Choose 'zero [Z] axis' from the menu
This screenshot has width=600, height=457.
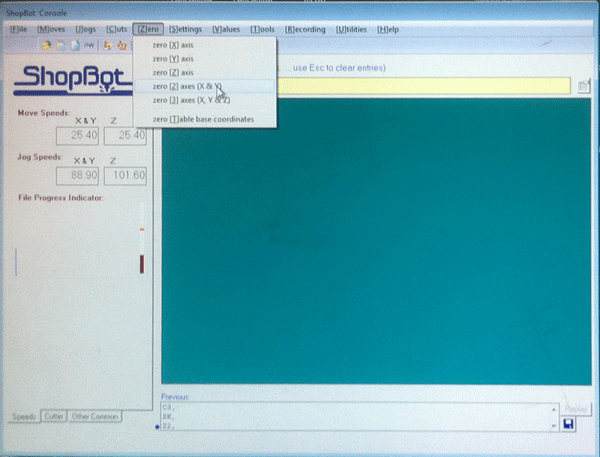pyautogui.click(x=205, y=73)
